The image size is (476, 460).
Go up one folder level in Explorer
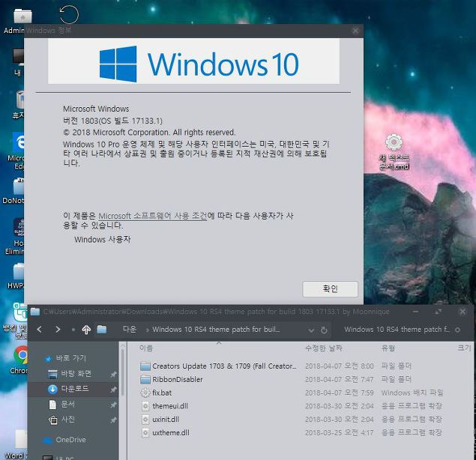tap(86, 330)
